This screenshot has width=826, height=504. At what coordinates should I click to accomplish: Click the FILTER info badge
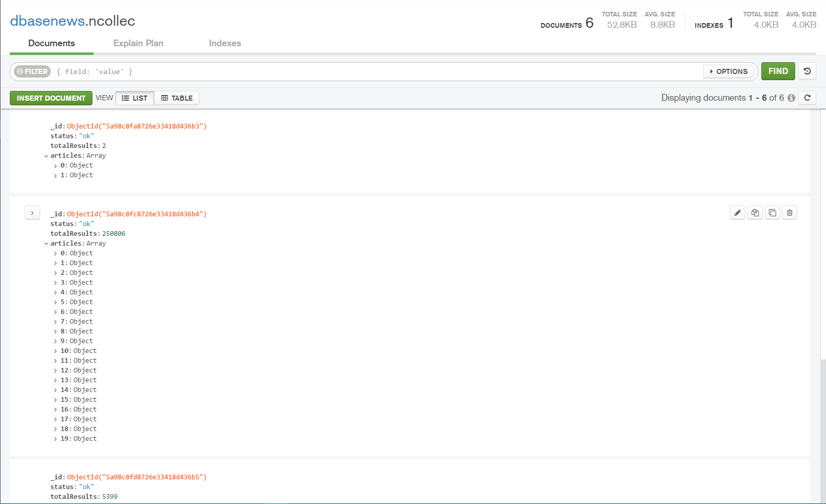(32, 71)
